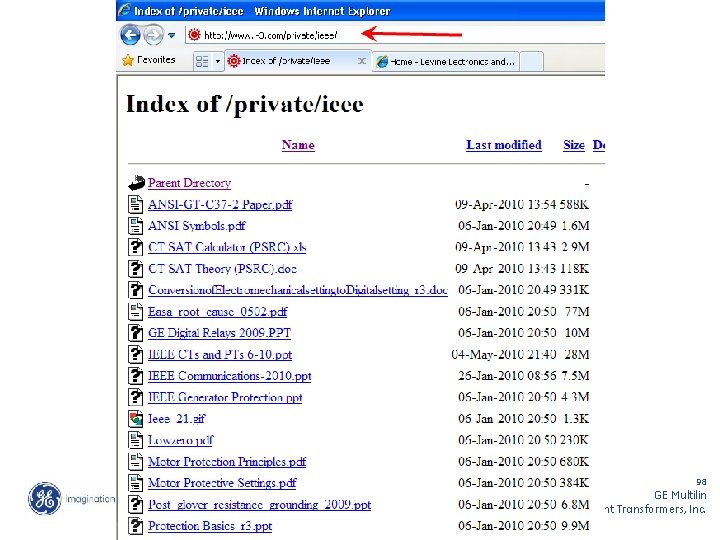Click the Parent Directory back-arrow icon
The image size is (720, 540).
[x=136, y=183]
